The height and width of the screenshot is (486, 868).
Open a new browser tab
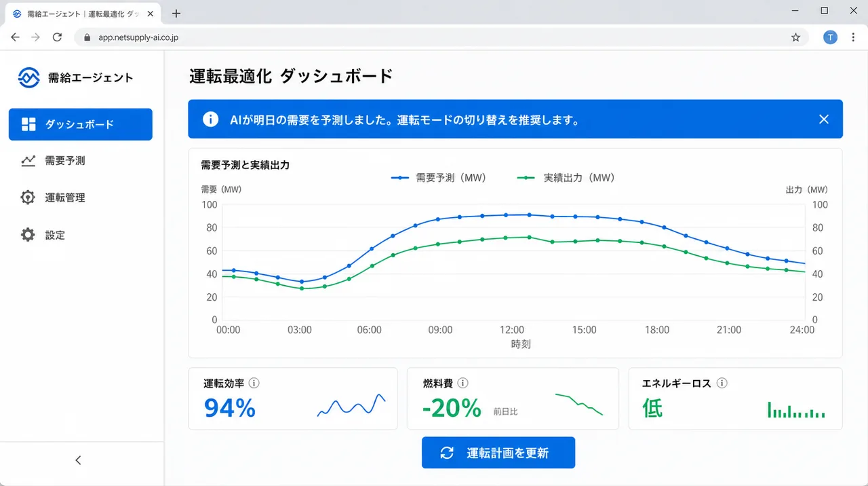tap(176, 13)
